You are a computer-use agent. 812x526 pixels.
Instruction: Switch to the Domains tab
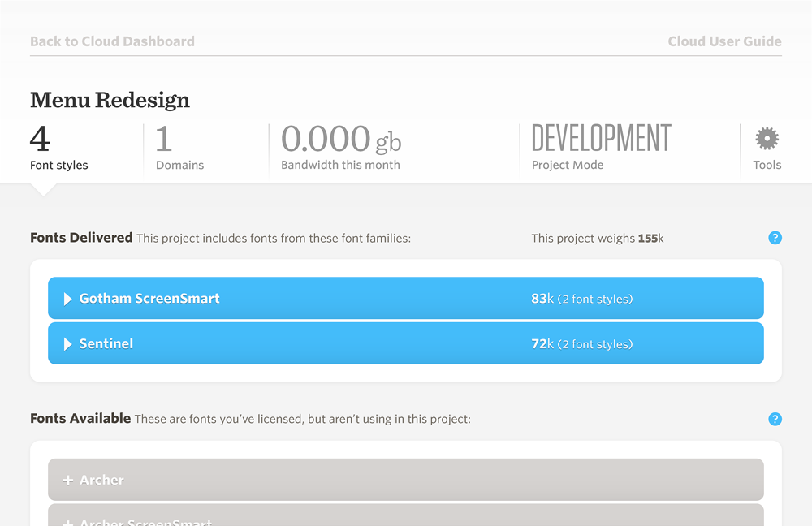click(x=179, y=149)
